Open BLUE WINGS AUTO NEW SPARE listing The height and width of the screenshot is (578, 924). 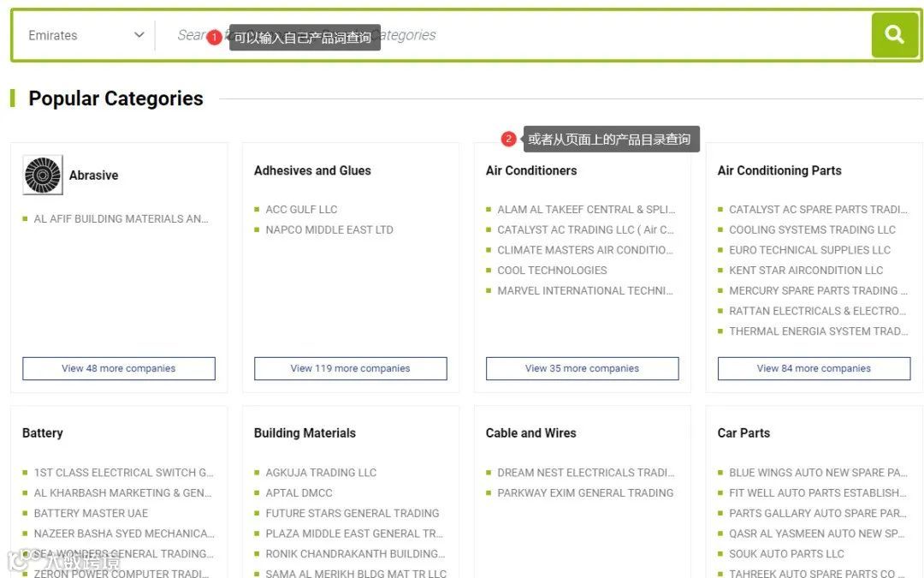[818, 473]
